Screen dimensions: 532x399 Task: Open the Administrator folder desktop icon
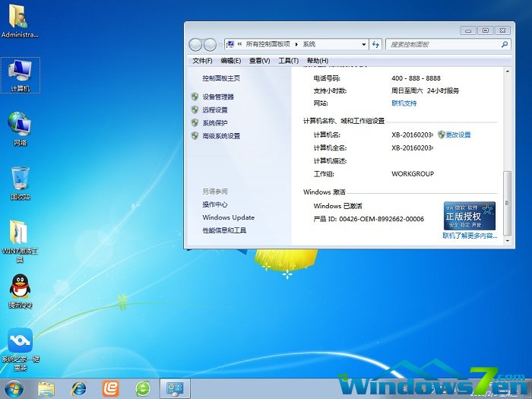point(20,21)
